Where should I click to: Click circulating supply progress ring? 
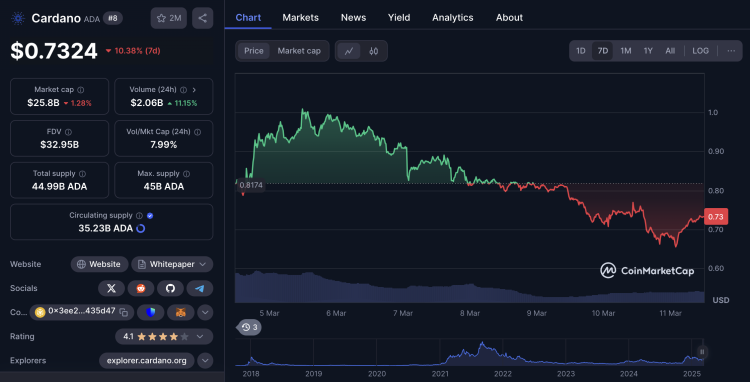coord(141,229)
